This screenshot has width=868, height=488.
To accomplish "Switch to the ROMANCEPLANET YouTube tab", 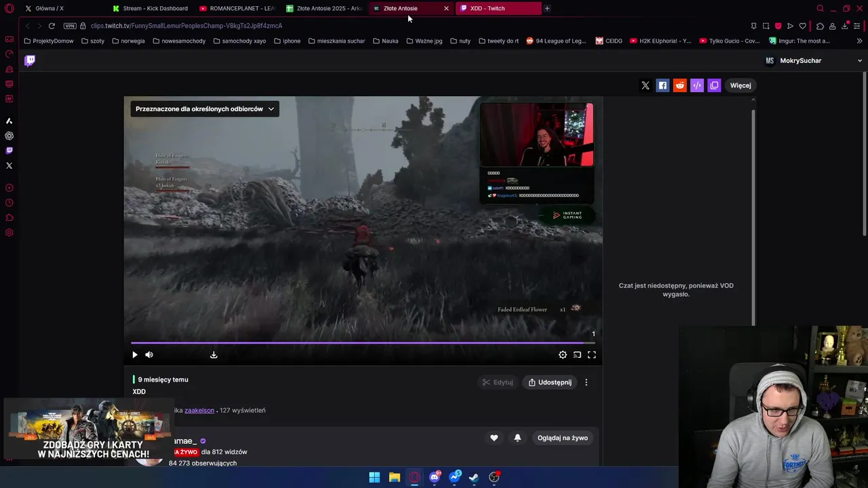I will tap(237, 8).
